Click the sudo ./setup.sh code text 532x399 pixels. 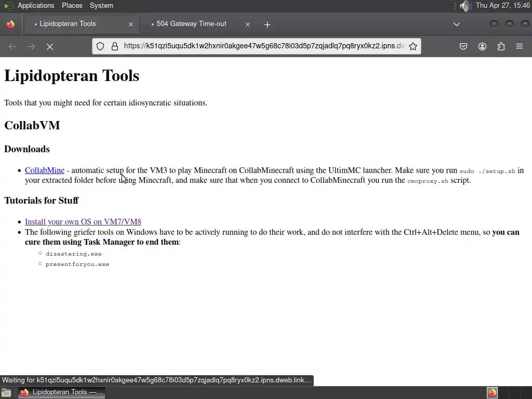(x=487, y=171)
